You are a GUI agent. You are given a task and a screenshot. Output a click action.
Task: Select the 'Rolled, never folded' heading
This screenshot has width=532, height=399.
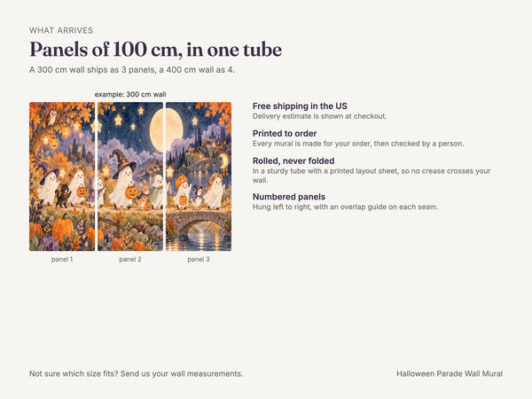tap(293, 160)
